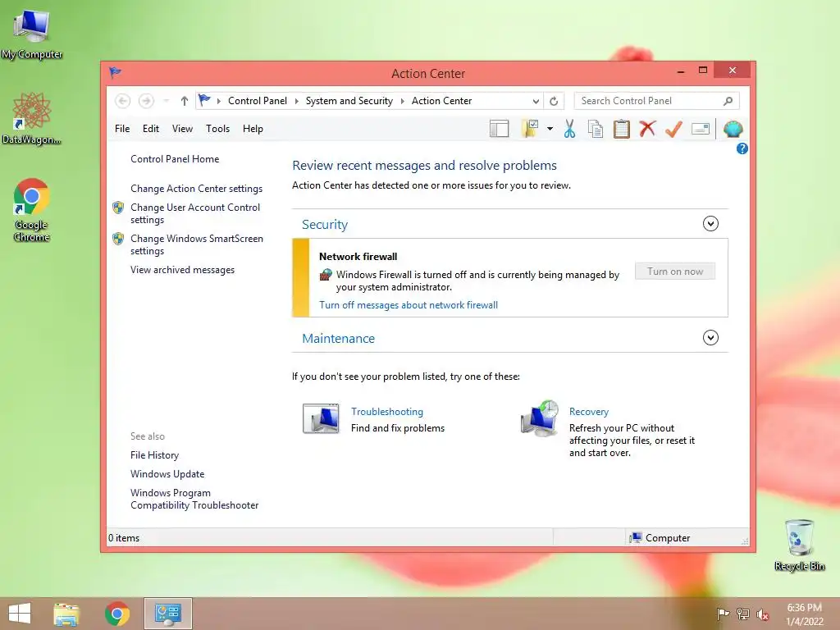Image resolution: width=840 pixels, height=630 pixels.
Task: Open File Explorer from the taskbar
Action: click(66, 614)
